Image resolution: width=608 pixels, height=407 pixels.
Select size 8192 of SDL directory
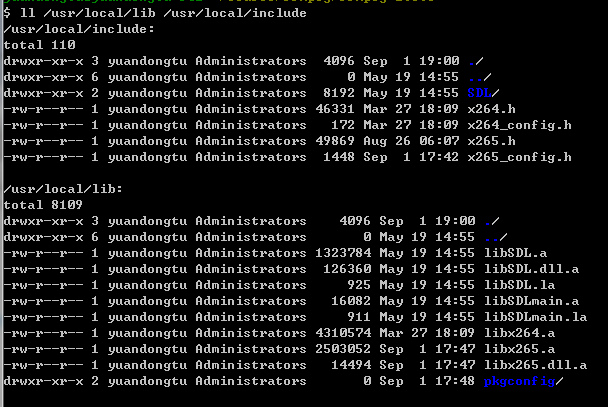(x=339, y=93)
